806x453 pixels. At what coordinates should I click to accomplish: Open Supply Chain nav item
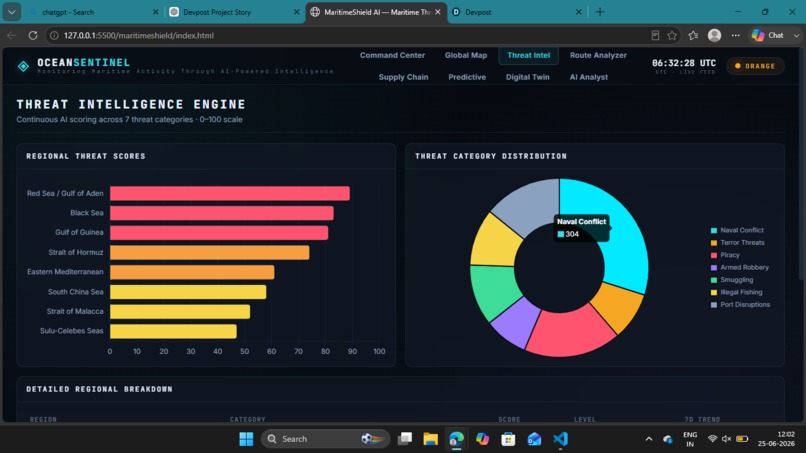(x=404, y=77)
